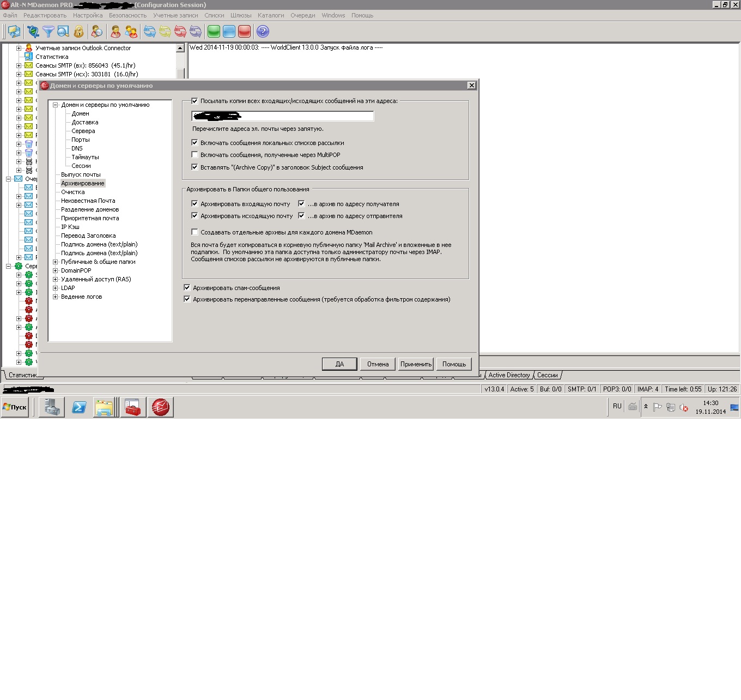This screenshot has height=700, width=741.
Task: Click the archive email addresses input field
Action: pyautogui.click(x=283, y=116)
